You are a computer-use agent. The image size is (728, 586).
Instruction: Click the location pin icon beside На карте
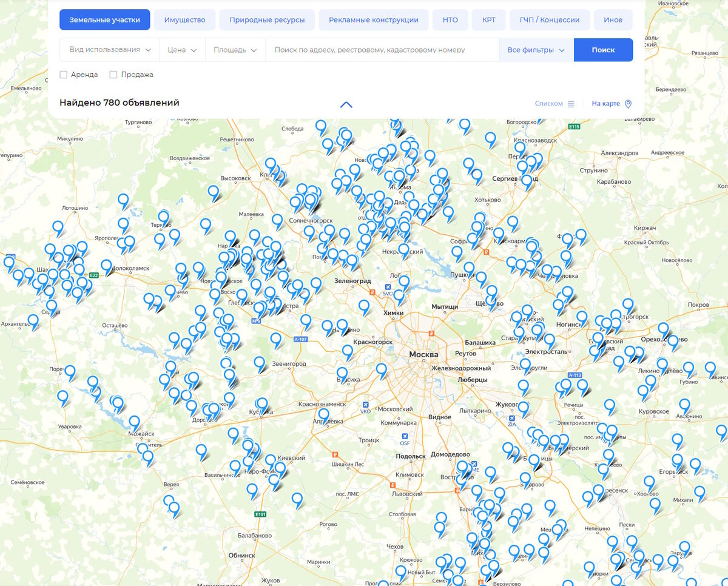tap(627, 103)
